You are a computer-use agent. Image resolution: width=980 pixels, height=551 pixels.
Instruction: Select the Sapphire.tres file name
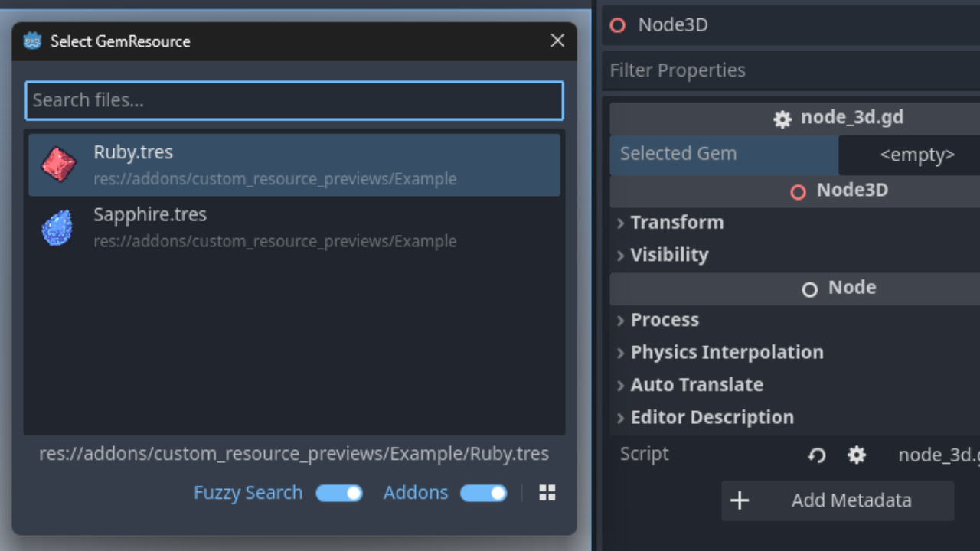(x=150, y=215)
